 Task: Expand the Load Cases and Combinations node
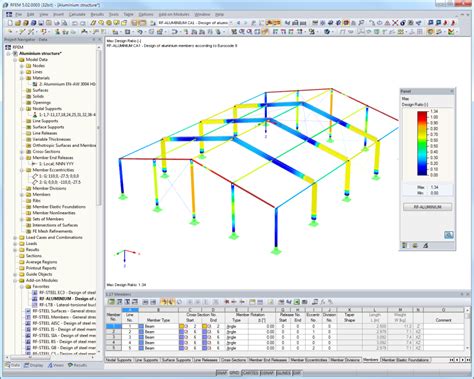[x=15, y=238]
